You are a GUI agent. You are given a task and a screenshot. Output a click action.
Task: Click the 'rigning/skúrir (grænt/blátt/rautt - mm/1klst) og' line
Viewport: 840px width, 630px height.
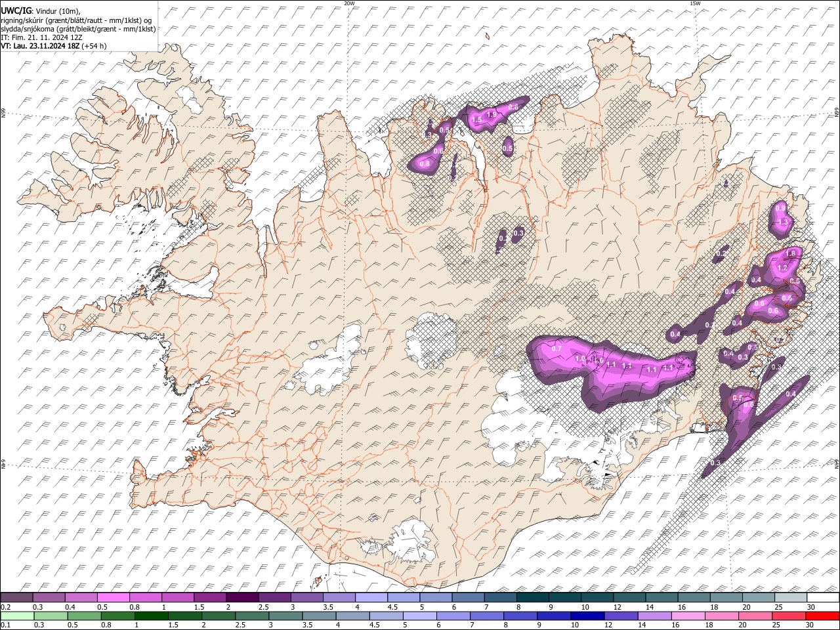76,20
